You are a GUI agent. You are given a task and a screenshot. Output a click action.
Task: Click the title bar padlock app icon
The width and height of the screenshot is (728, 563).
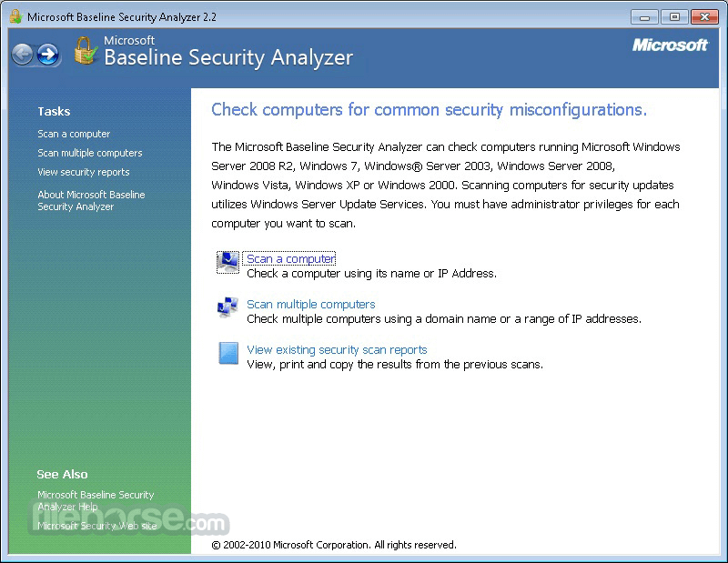15,16
